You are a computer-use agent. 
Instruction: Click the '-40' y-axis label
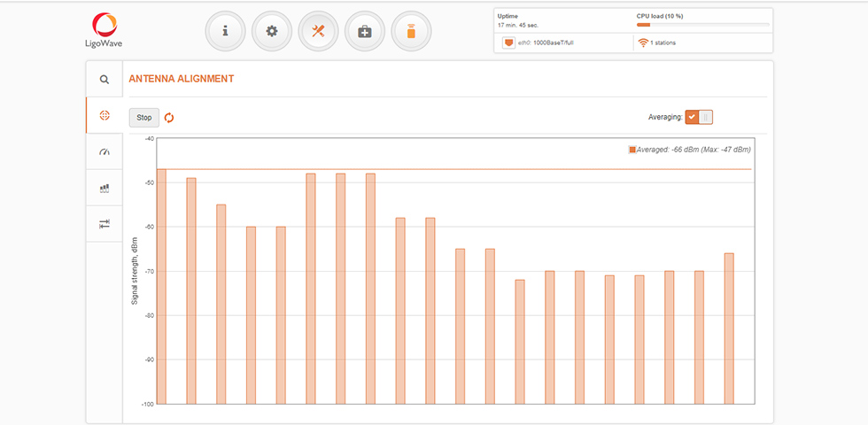149,138
